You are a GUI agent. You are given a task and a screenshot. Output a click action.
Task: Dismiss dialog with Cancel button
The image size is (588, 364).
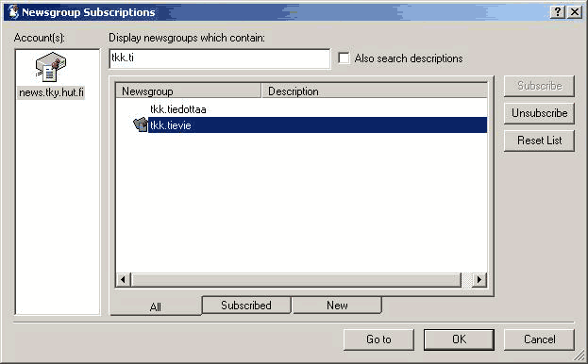coord(539,339)
